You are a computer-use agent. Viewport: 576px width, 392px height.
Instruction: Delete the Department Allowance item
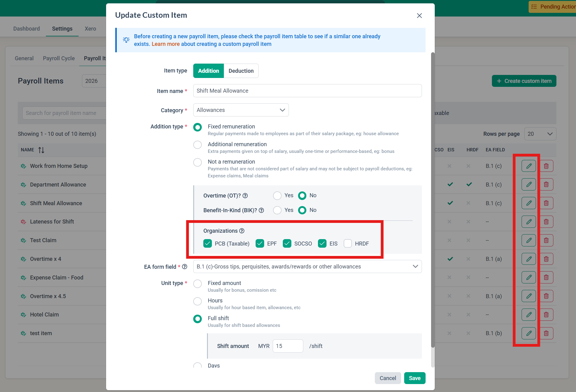(x=546, y=184)
